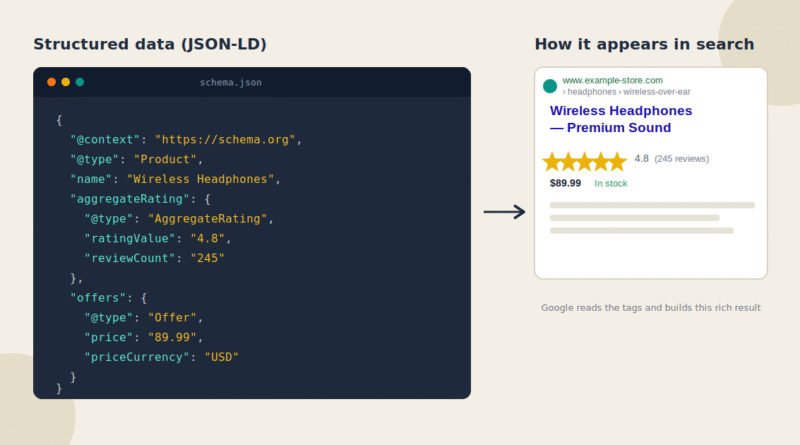The width and height of the screenshot is (800, 445).
Task: Click the schema.json file title
Action: [231, 82]
